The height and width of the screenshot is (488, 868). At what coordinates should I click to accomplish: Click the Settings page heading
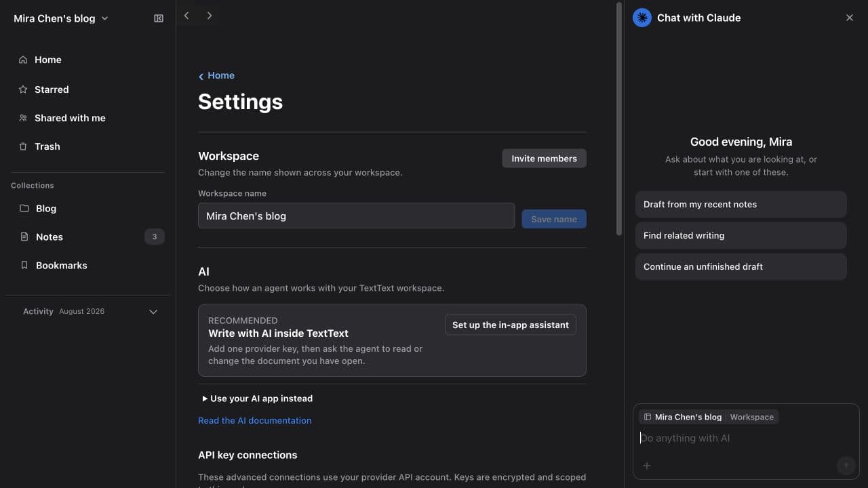click(x=240, y=102)
